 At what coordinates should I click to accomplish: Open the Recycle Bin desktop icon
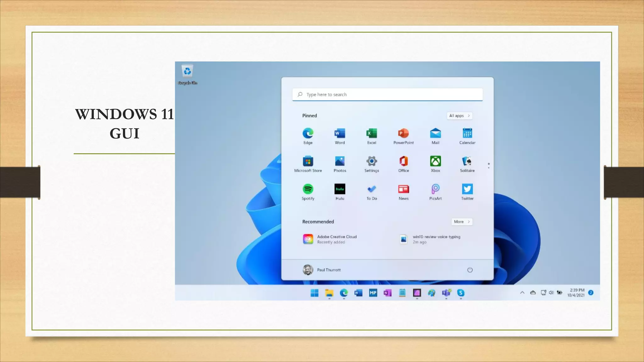pyautogui.click(x=187, y=74)
